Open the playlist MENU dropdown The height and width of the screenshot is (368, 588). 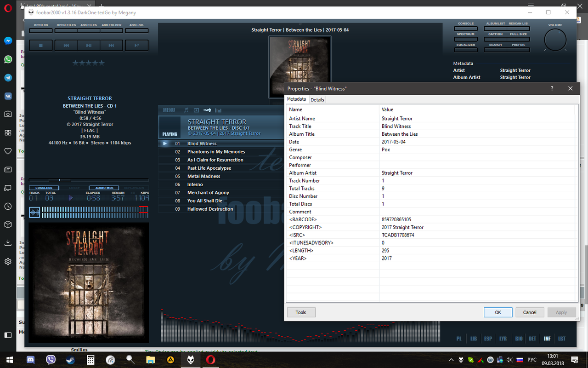point(169,110)
